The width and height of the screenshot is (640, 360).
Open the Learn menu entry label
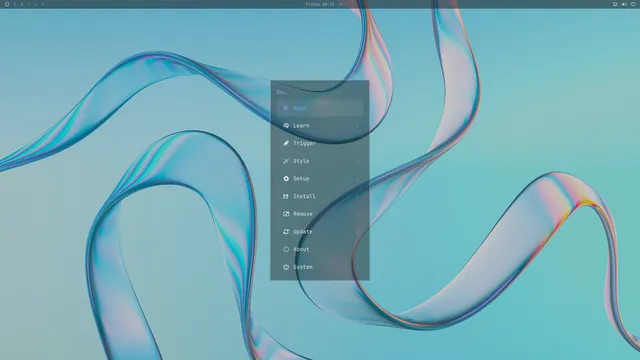coord(301,126)
